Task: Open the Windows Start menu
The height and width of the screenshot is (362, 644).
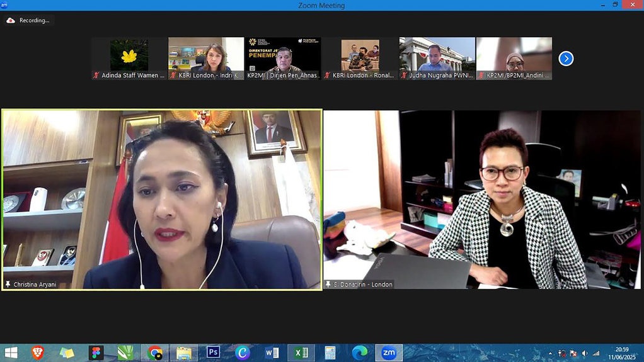Action: click(11, 353)
